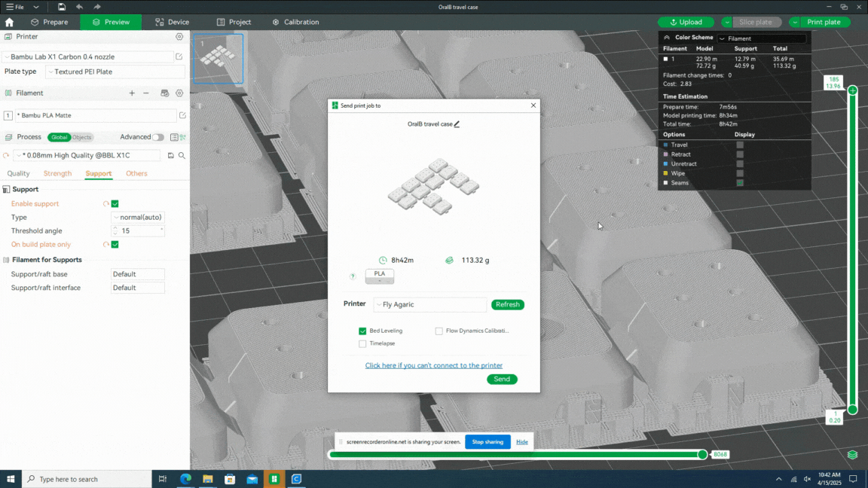The width and height of the screenshot is (868, 488).
Task: Click Stop sharing button
Action: pyautogui.click(x=487, y=441)
